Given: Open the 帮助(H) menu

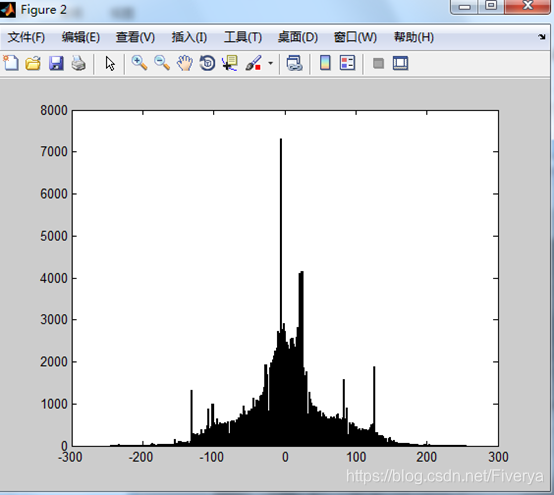Looking at the screenshot, I should (414, 37).
